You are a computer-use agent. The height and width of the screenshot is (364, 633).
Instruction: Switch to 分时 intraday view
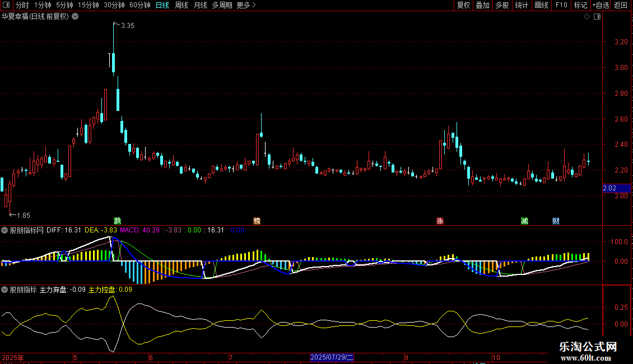pyautogui.click(x=22, y=5)
